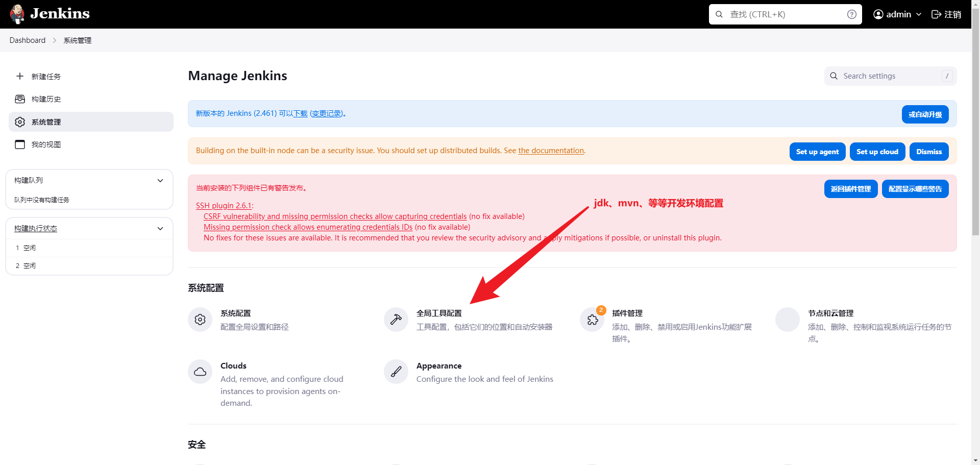Open the CSRF vulnerability advisory link
Image resolution: width=980 pixels, height=465 pixels.
pos(335,216)
